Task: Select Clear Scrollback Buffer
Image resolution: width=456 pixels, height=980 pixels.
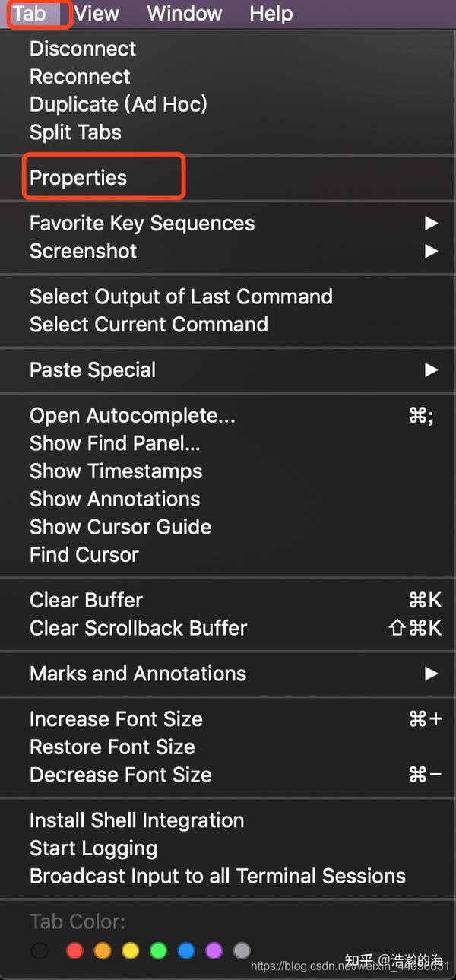Action: point(138,628)
